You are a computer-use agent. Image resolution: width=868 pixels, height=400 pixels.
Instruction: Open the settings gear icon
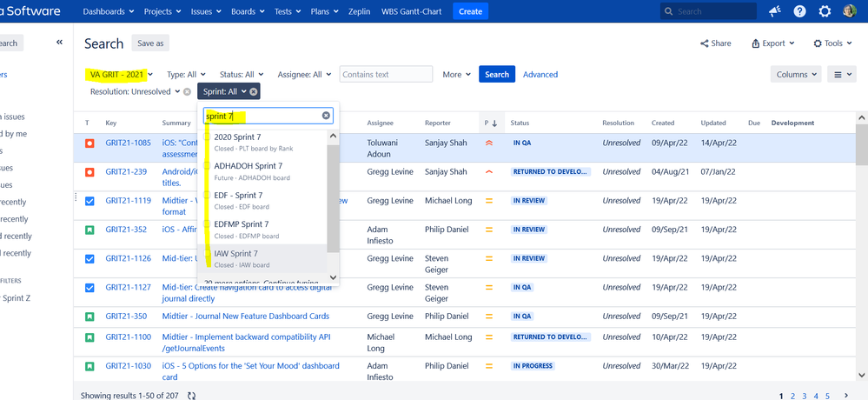pos(825,11)
